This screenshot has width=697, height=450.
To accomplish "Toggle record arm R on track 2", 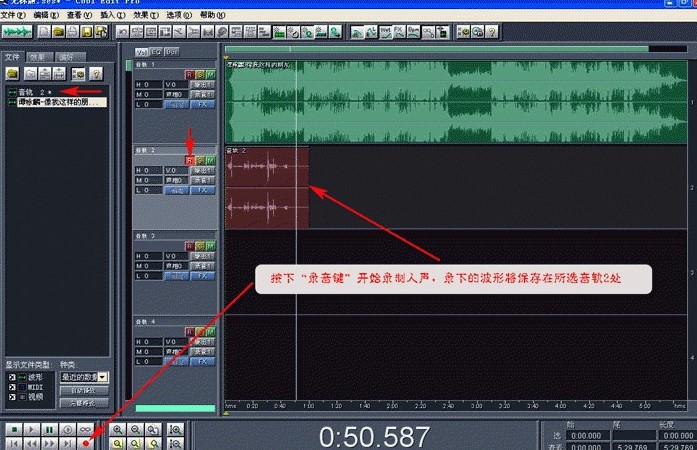I will point(189,161).
